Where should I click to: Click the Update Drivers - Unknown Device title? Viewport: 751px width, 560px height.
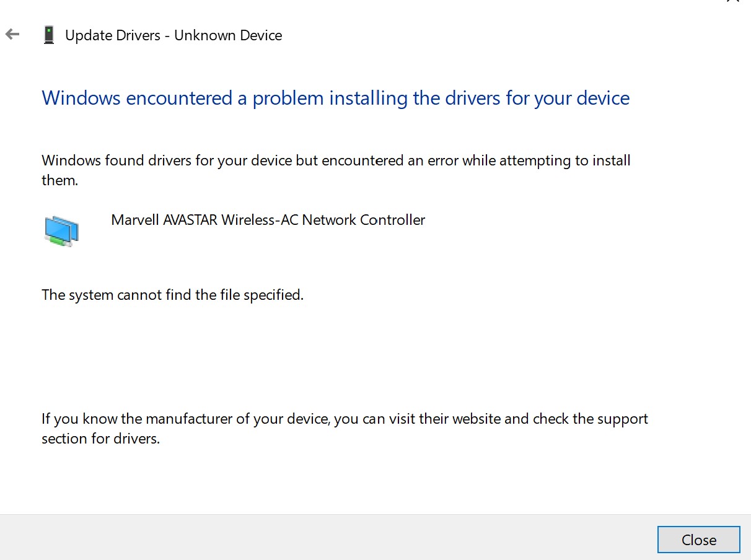[x=173, y=35]
